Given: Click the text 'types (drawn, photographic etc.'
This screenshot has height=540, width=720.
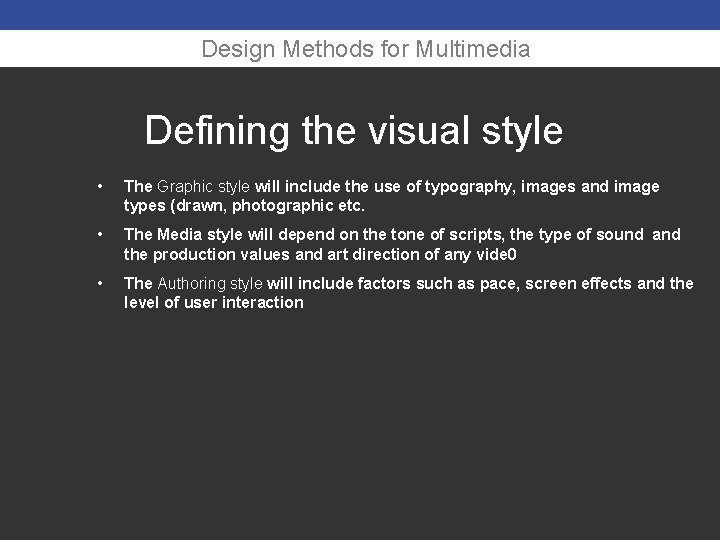Looking at the screenshot, I should (244, 206).
